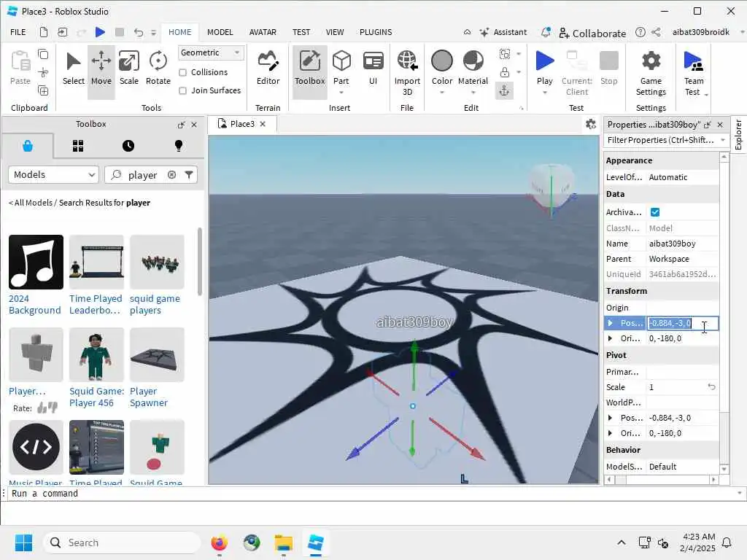Open Windows Start menu
Viewport: 747px width, 560px height.
click(23, 542)
